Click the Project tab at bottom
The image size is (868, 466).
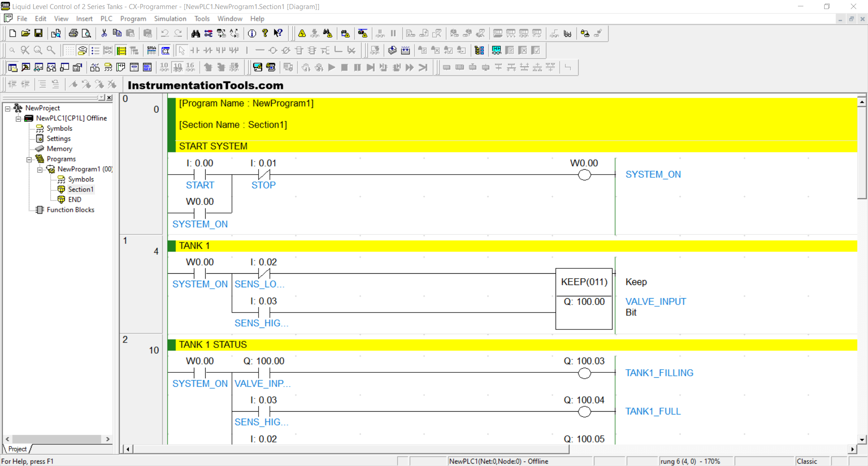coord(17,449)
